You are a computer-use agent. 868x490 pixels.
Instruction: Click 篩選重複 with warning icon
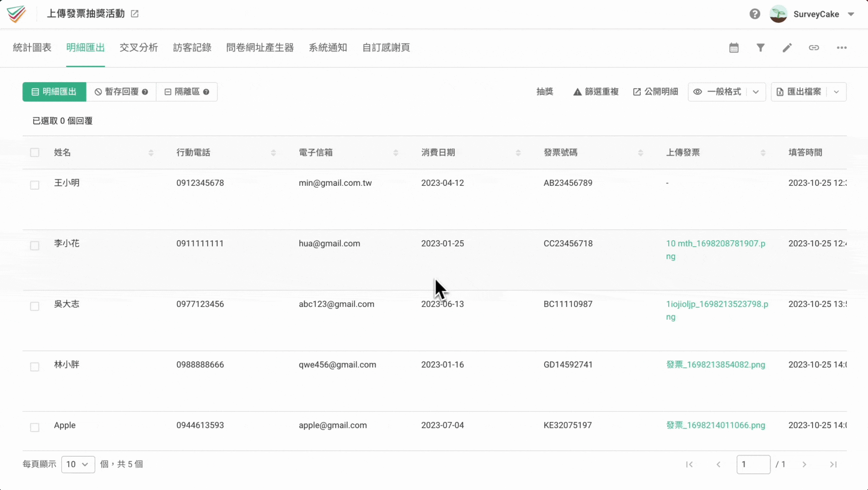click(596, 92)
